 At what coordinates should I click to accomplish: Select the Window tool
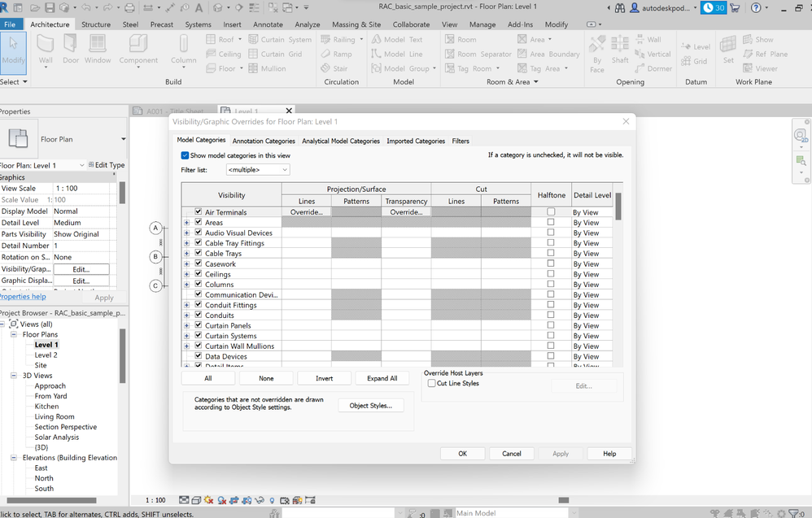98,50
